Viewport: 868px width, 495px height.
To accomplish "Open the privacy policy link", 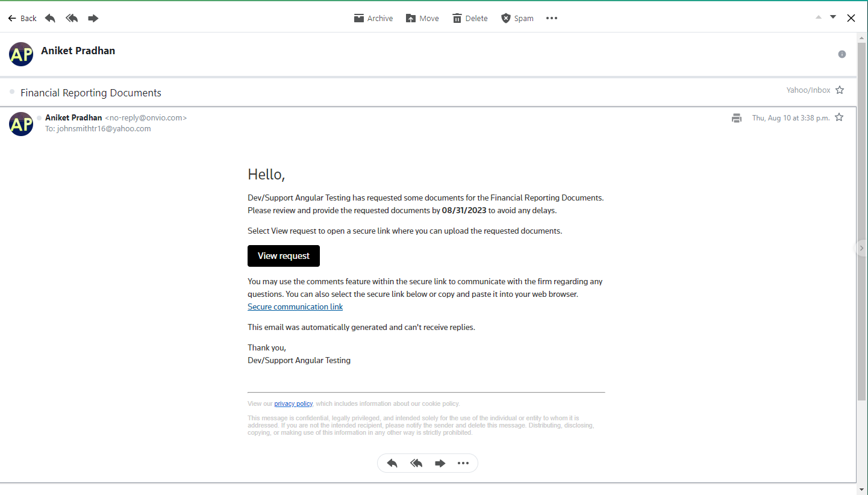I will pyautogui.click(x=293, y=403).
